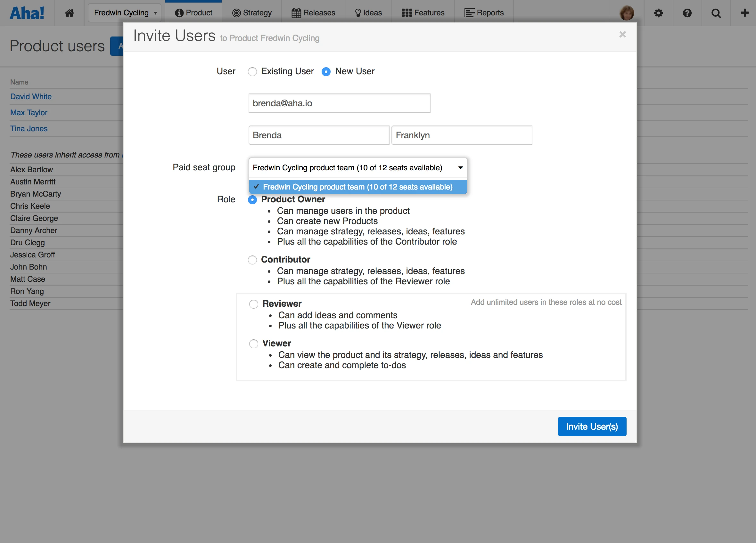This screenshot has height=543, width=756.
Task: Select the Reviewer role option
Action: point(254,304)
